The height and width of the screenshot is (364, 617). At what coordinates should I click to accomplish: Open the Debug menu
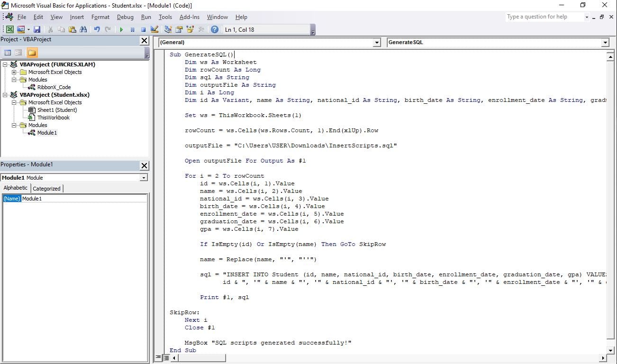[x=125, y=17]
